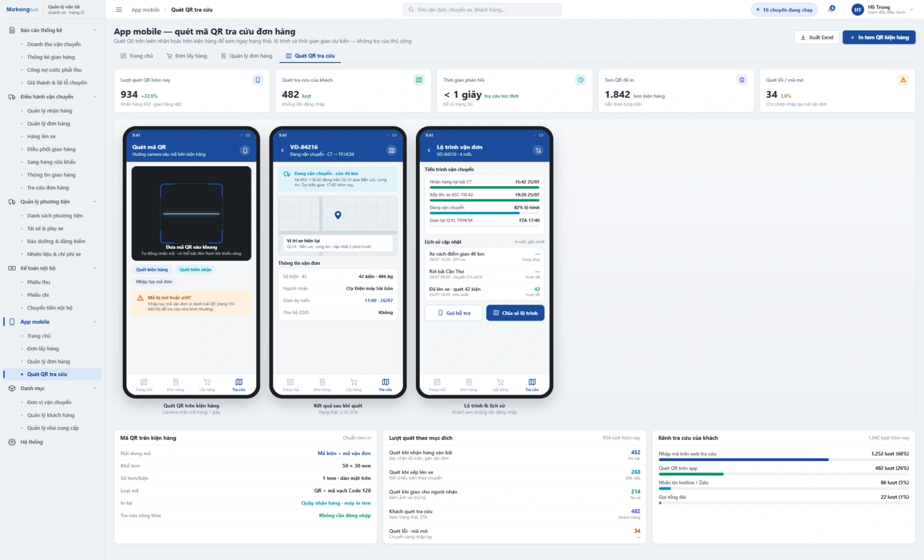Open Đơn vị vận chuyển in sidebar
Viewport: 924px width, 560px height.
49,403
